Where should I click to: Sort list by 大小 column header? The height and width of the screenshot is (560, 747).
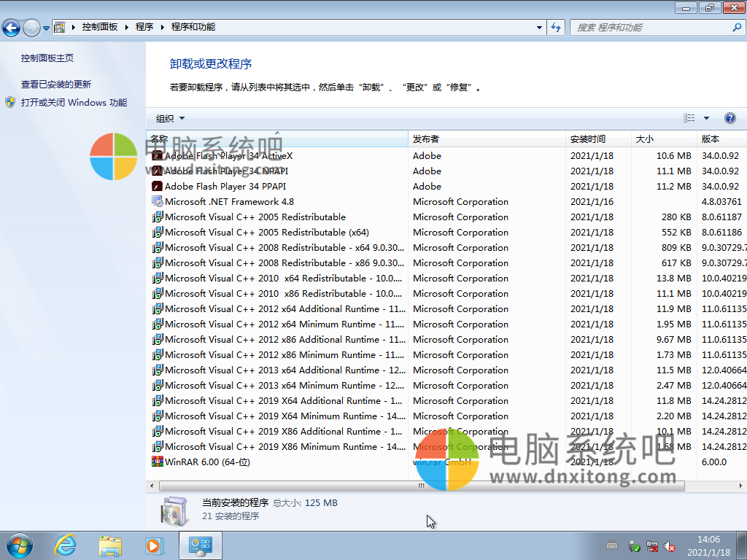point(664,139)
